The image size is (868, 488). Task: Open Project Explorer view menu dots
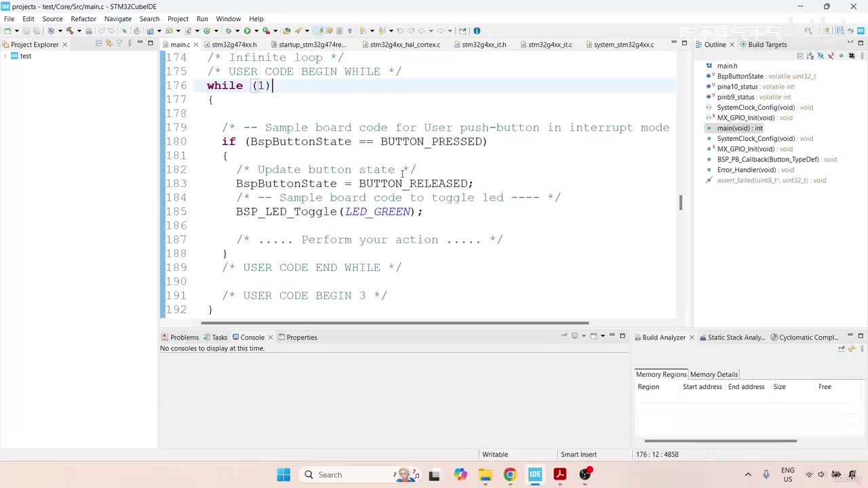click(129, 43)
